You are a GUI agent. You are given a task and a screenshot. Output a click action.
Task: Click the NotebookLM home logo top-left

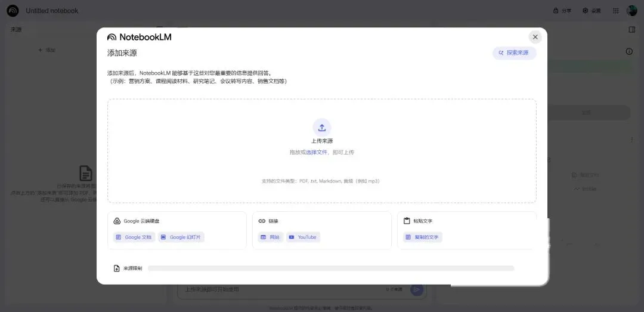pyautogui.click(x=13, y=11)
